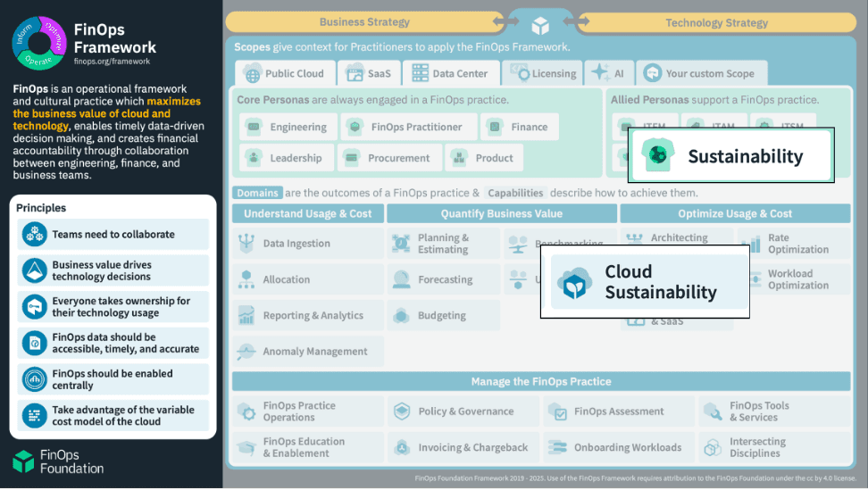Open the Reporting & Analytics capability
Viewport: 868px width, 490px height.
308,315
